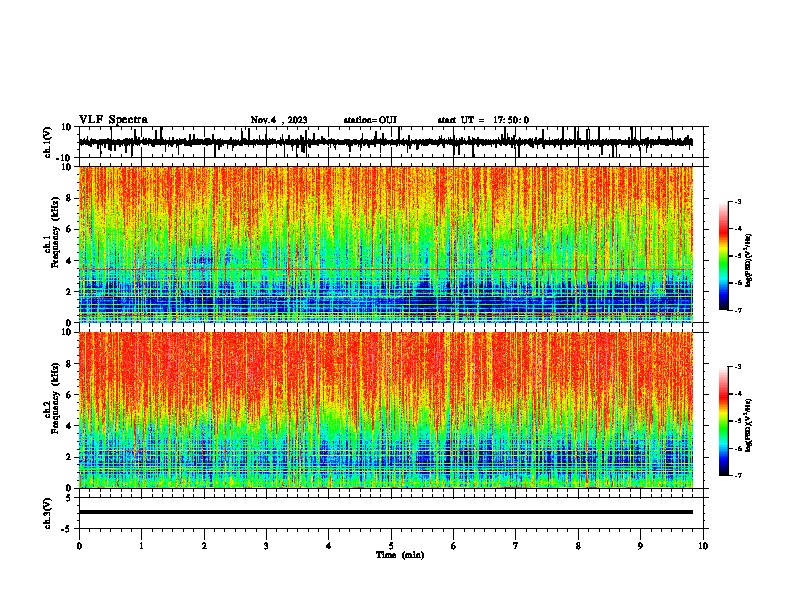Click the time axis tick label '5'
The width and height of the screenshot is (792, 612).
391,546
